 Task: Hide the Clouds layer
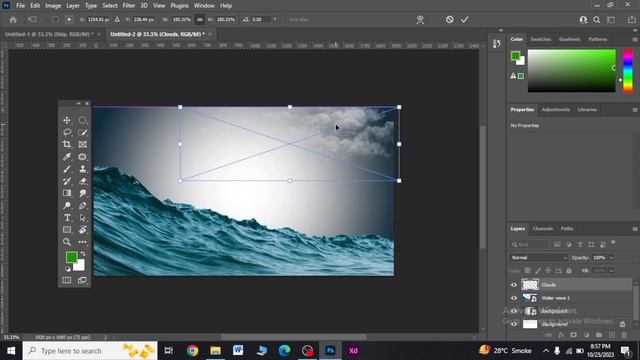coord(514,285)
